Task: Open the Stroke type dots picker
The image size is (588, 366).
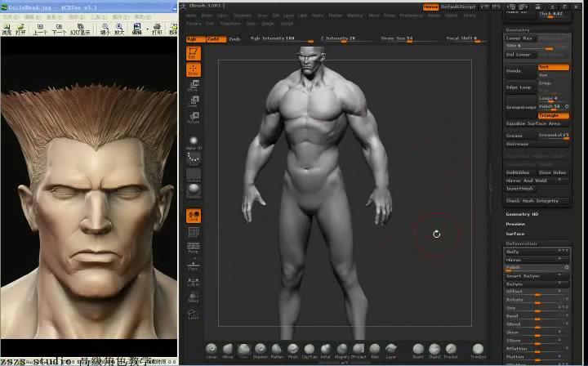Action: tap(194, 158)
